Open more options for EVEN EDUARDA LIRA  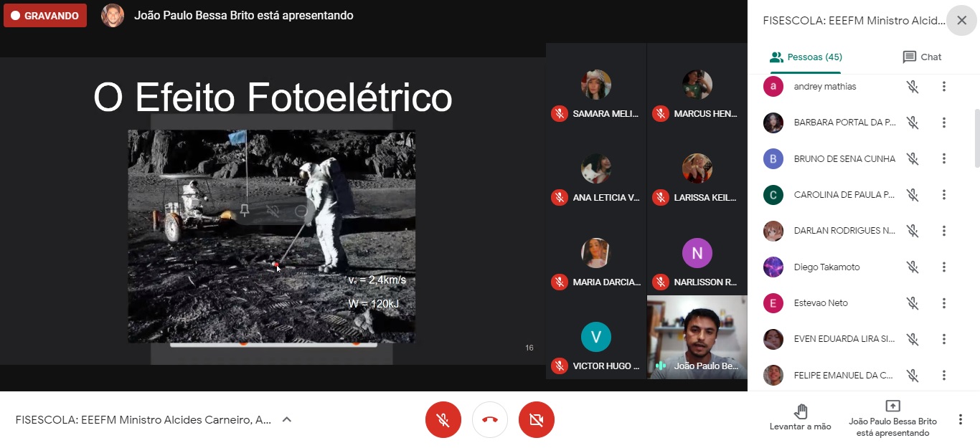click(x=944, y=339)
